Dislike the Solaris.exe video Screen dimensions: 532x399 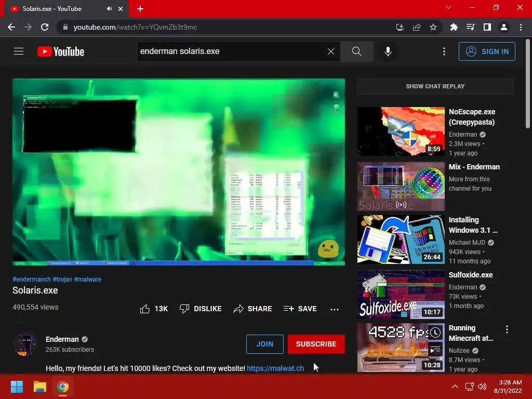[201, 309]
